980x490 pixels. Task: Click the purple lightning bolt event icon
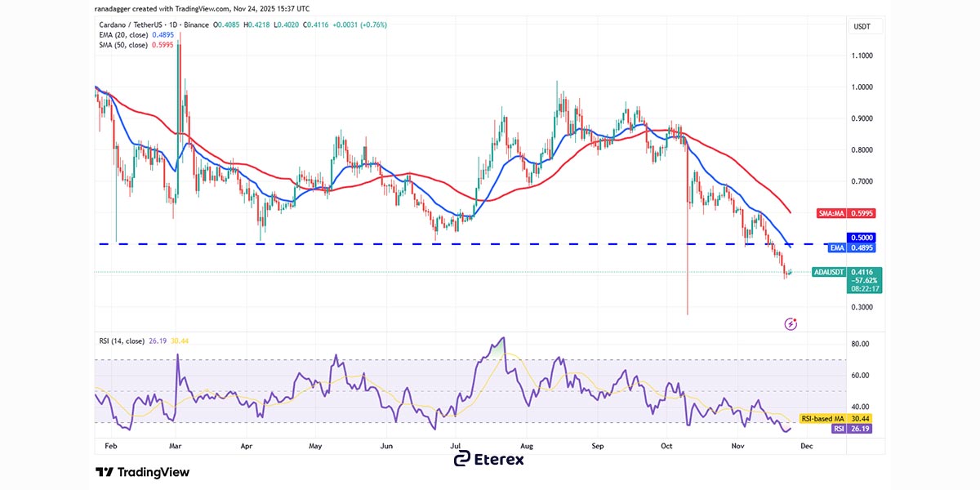[791, 324]
